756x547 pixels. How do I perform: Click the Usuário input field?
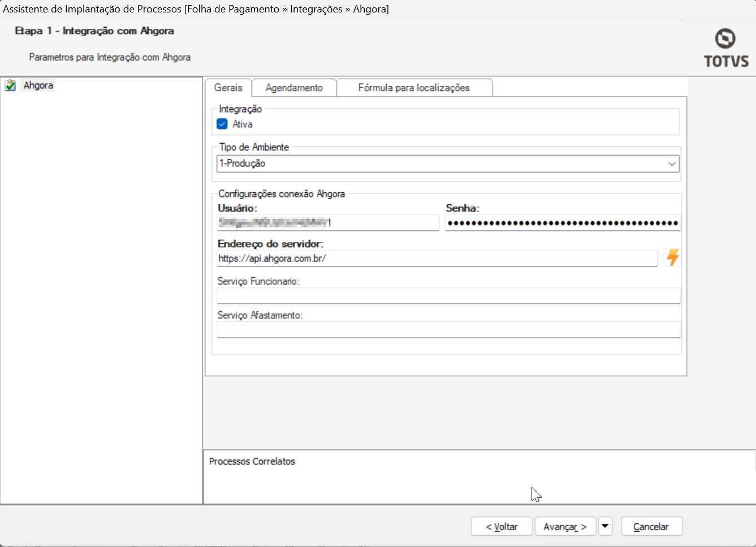point(328,223)
